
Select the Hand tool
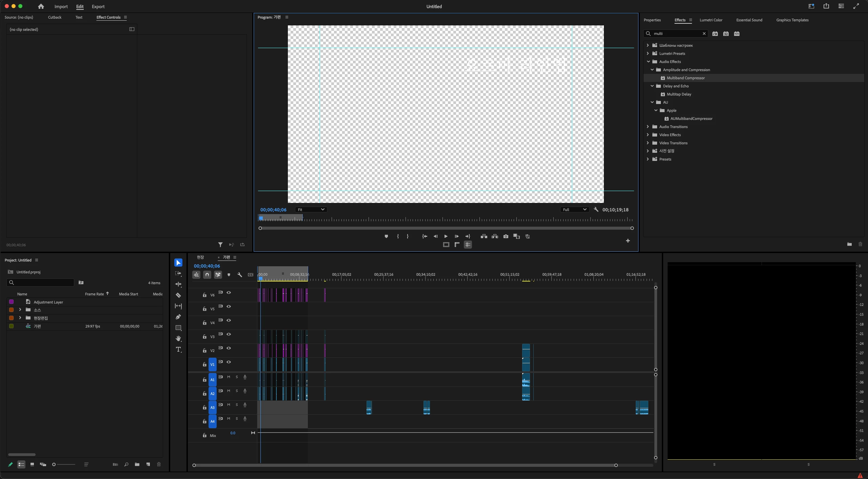(178, 338)
